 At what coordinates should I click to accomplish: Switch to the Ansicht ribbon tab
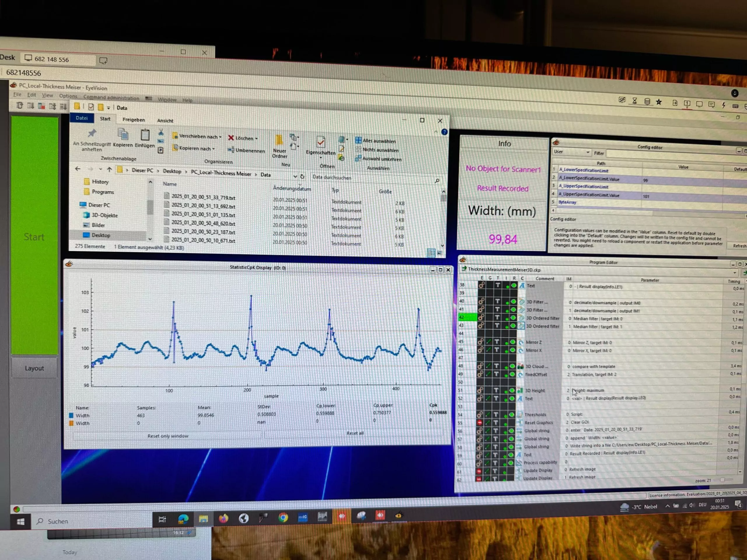tap(165, 120)
